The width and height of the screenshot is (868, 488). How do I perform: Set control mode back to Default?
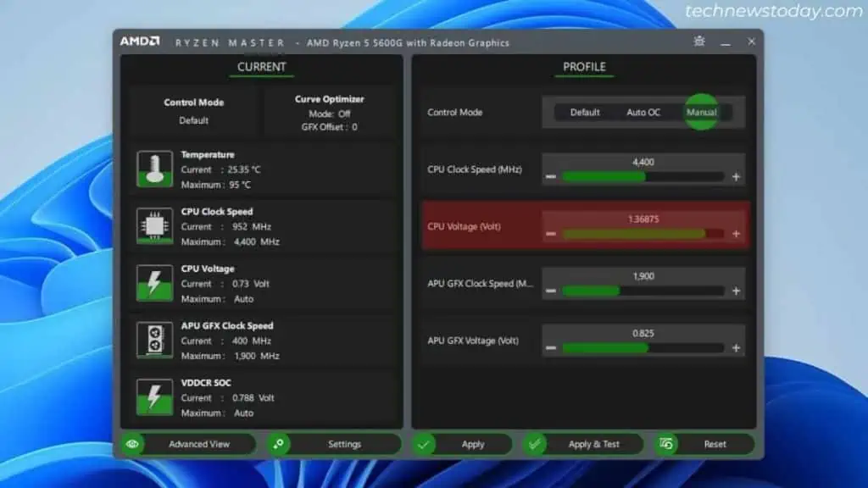click(584, 112)
